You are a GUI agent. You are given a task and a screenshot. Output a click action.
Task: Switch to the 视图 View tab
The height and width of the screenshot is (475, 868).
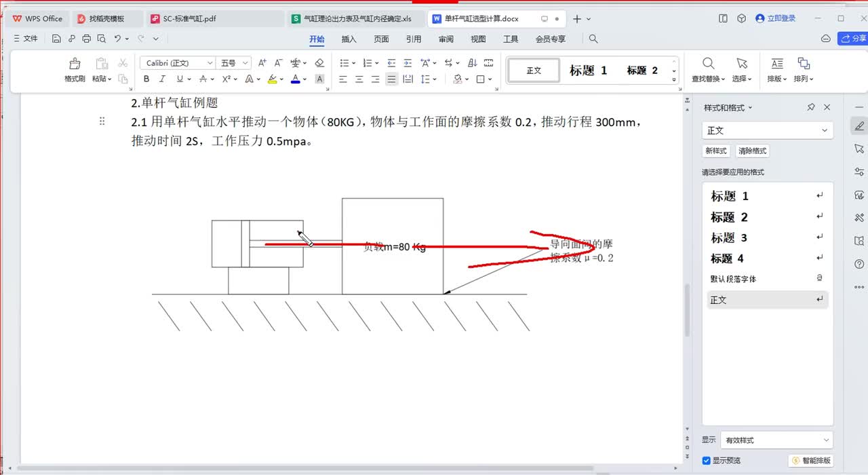click(x=479, y=39)
